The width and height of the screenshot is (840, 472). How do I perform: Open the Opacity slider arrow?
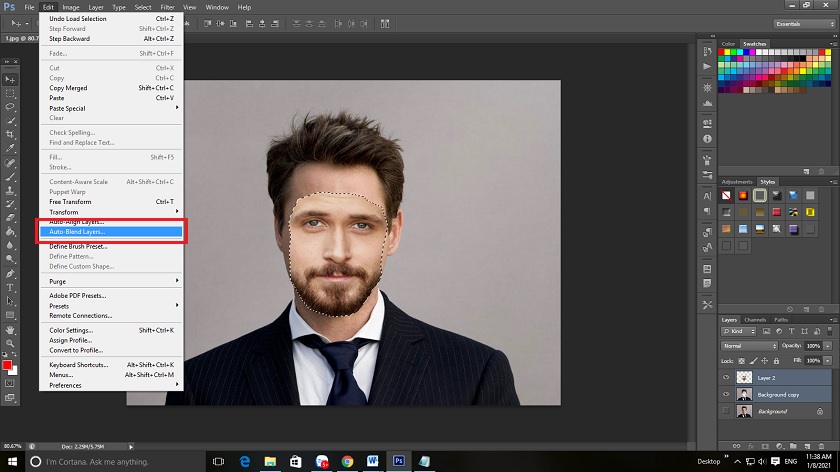[828, 346]
